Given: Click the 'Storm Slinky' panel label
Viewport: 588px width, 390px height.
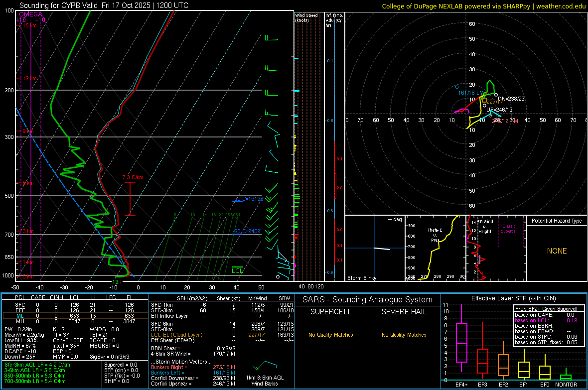Looking at the screenshot, I should tap(361, 278).
